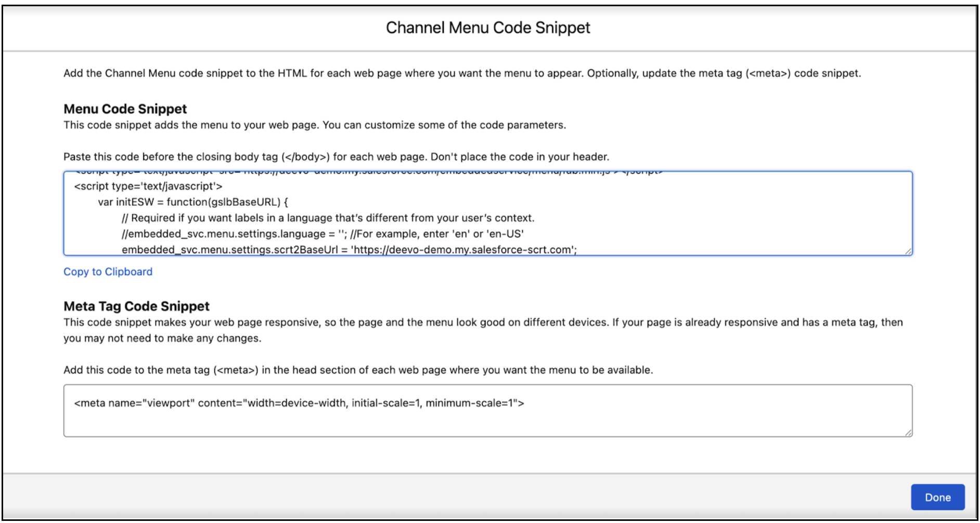Click the scrt2BaseUrl settings code line
Image resolution: width=980 pixels, height=523 pixels.
pyautogui.click(x=350, y=250)
